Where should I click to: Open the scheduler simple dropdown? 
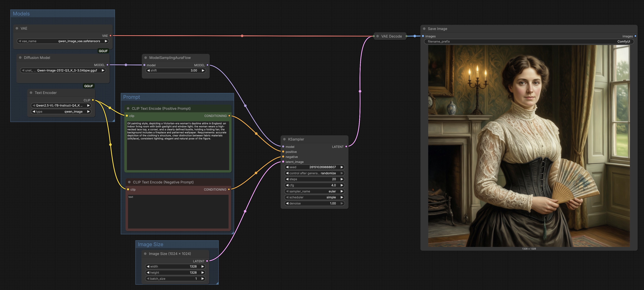(x=314, y=197)
